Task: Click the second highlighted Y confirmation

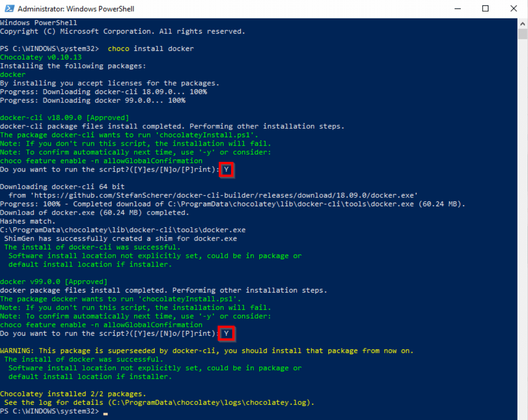Action: click(226, 333)
